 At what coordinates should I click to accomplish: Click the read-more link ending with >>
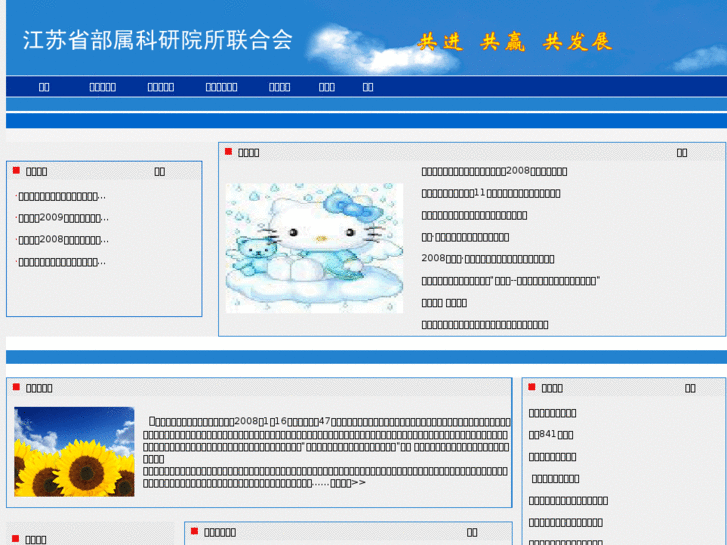348,483
